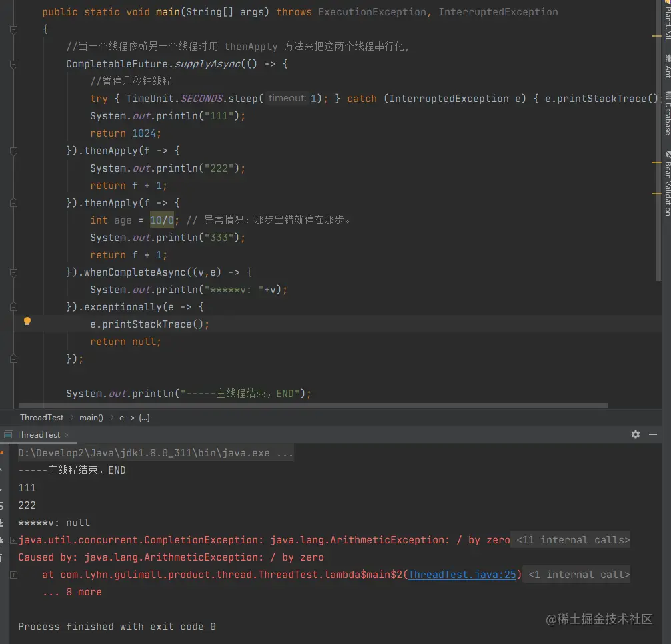The width and height of the screenshot is (671, 644).
Task: Collapse the whenCompleteAsync lambda fold marker
Action: [x=14, y=272]
